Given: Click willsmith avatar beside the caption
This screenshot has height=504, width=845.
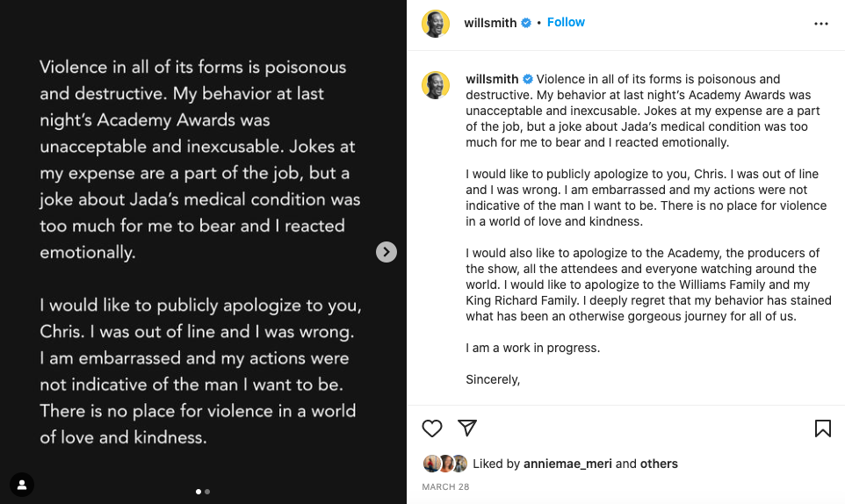Looking at the screenshot, I should click(x=436, y=85).
